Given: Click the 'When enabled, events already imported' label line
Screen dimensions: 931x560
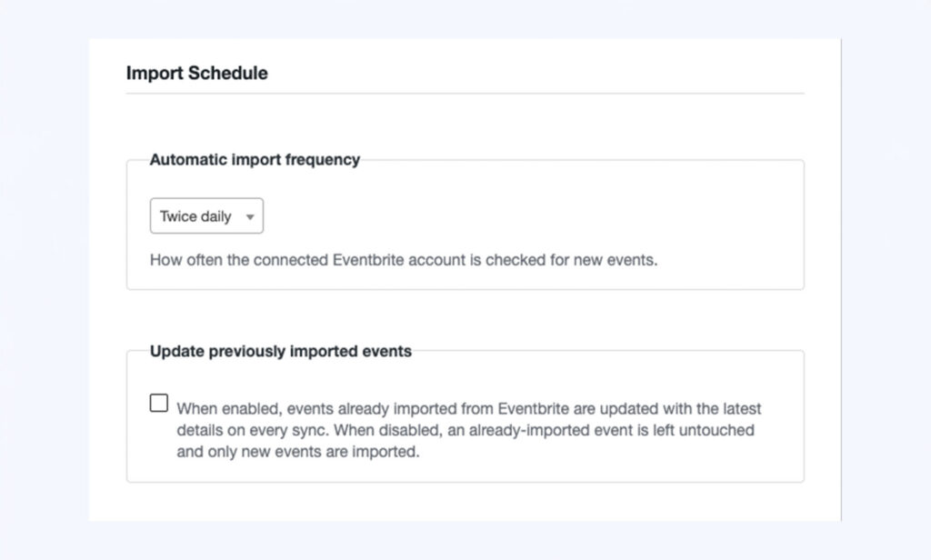Looking at the screenshot, I should (468, 408).
